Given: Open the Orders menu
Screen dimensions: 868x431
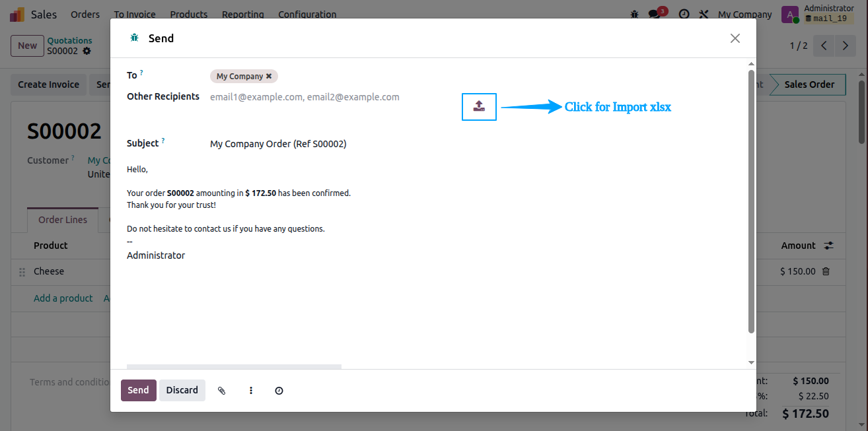Looking at the screenshot, I should 85,14.
